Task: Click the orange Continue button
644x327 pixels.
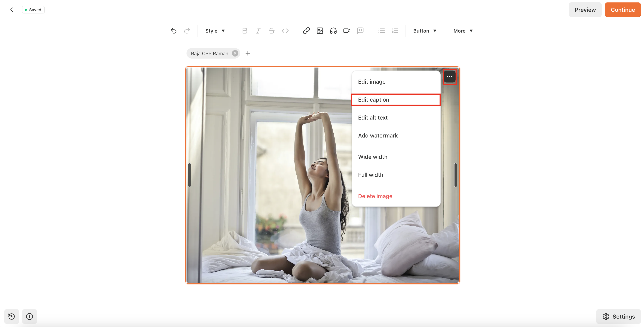Action: [x=623, y=10]
